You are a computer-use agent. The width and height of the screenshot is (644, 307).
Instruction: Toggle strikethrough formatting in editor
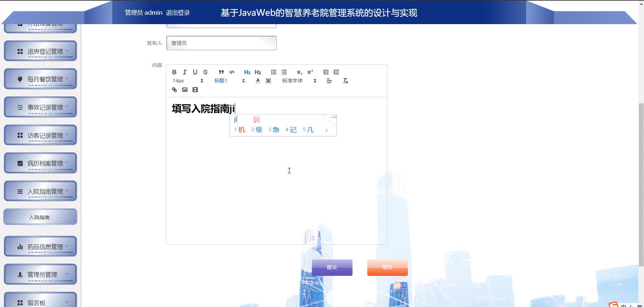[x=205, y=72]
